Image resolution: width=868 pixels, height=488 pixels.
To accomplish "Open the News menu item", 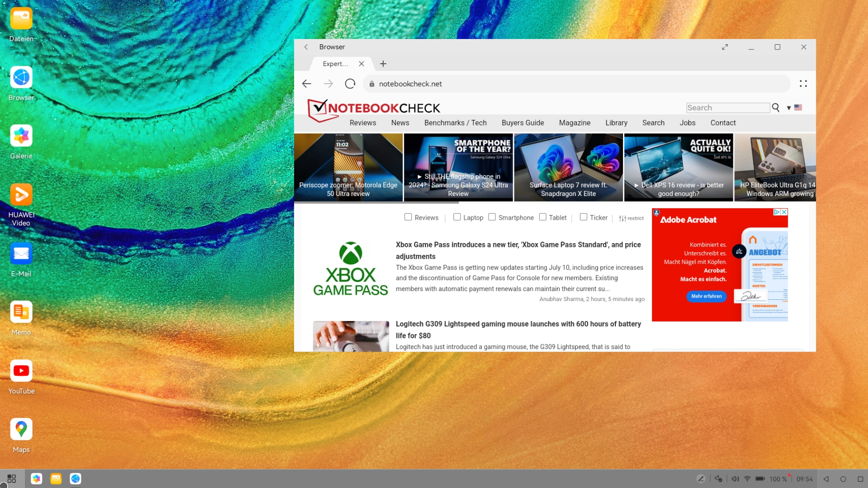I will (400, 123).
